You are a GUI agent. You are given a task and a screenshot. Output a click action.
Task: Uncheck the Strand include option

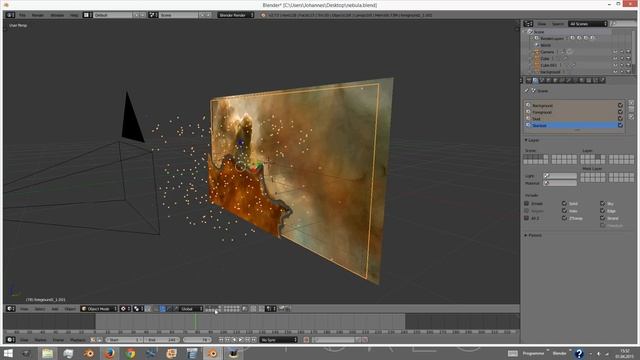point(602,218)
